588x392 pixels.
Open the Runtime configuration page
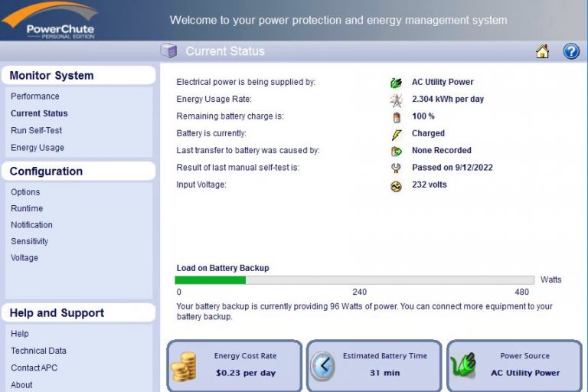27,208
